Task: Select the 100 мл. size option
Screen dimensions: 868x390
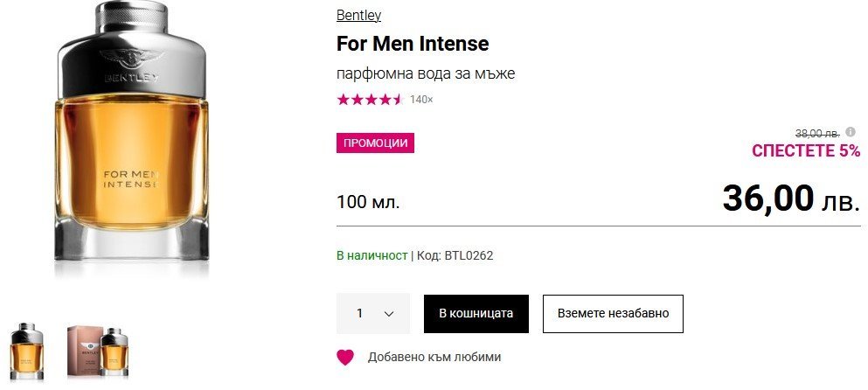Action: pos(368,203)
